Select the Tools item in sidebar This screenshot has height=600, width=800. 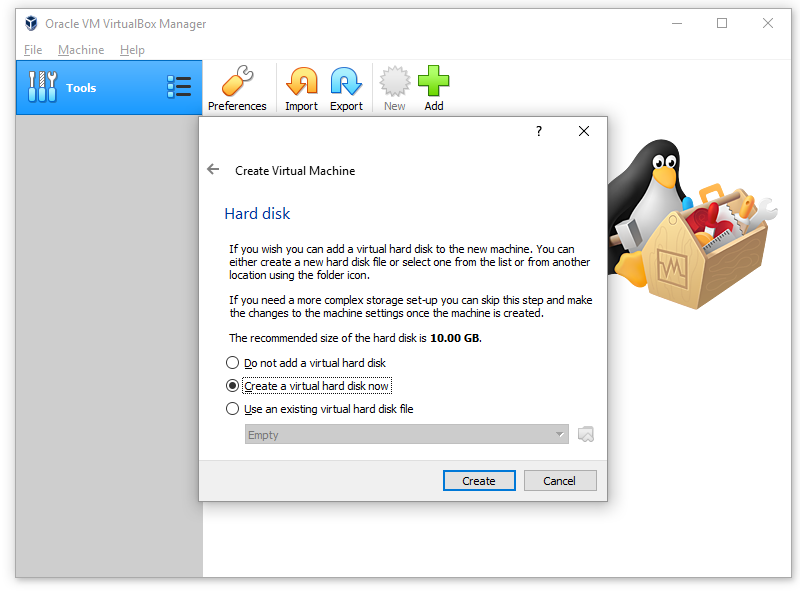click(x=80, y=88)
